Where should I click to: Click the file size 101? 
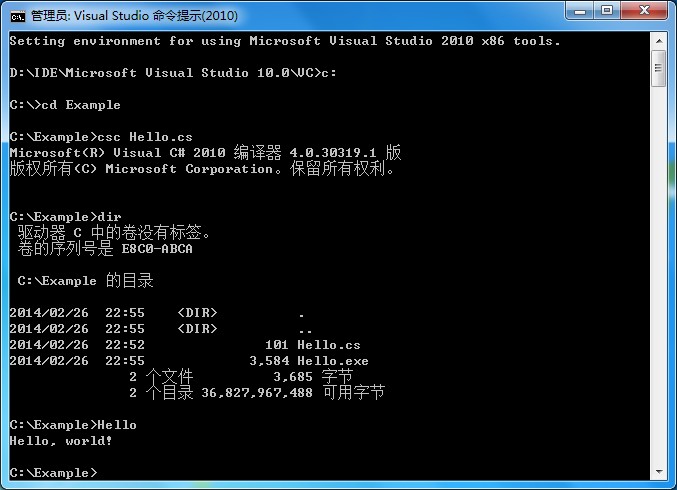point(277,345)
